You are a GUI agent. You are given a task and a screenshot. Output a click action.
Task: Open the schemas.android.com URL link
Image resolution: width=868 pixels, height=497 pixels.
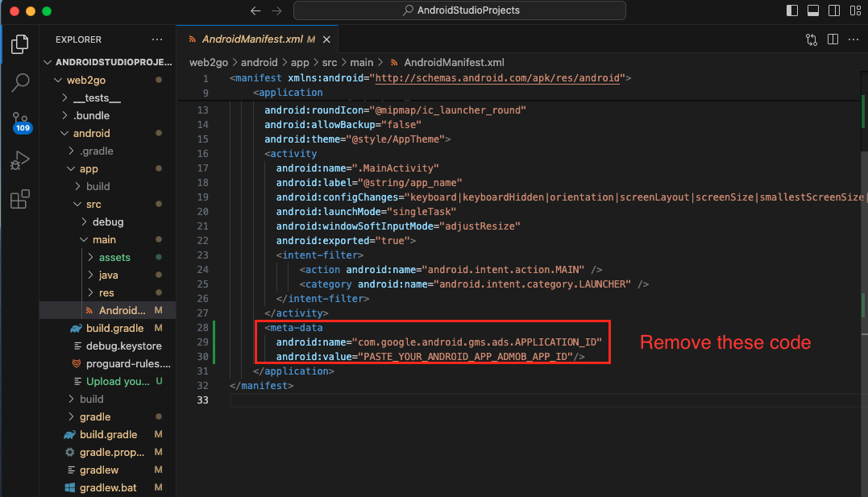tap(497, 78)
